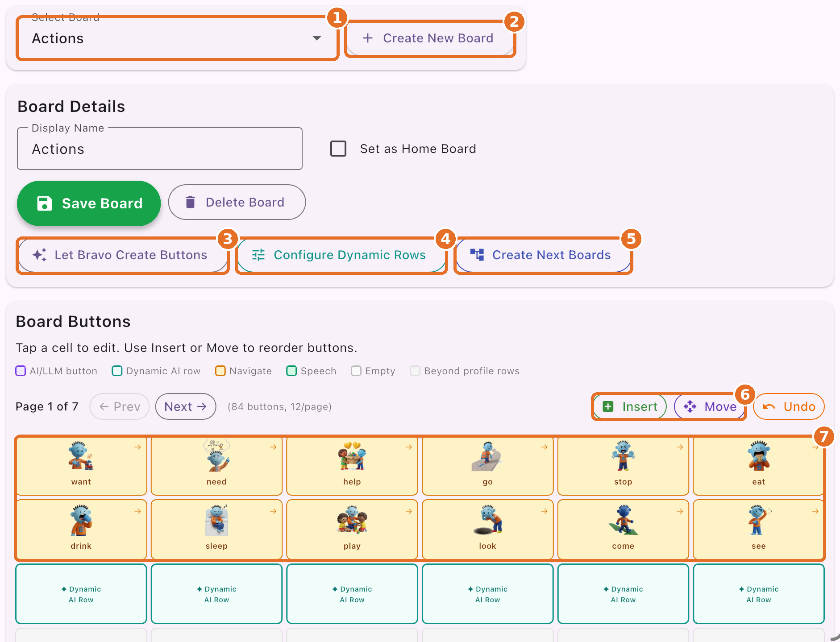Screen dimensions: 840x642
Task: Click the Undo button
Action: pyautogui.click(x=789, y=406)
